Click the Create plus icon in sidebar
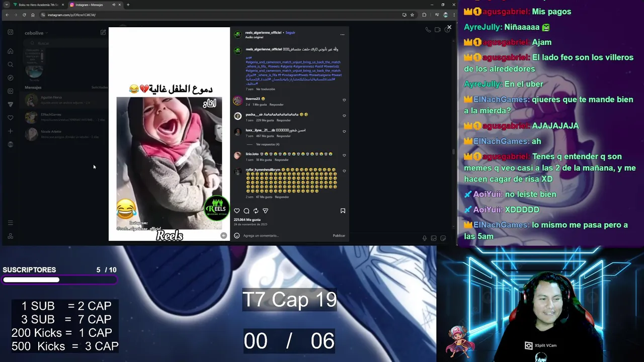 [10, 131]
